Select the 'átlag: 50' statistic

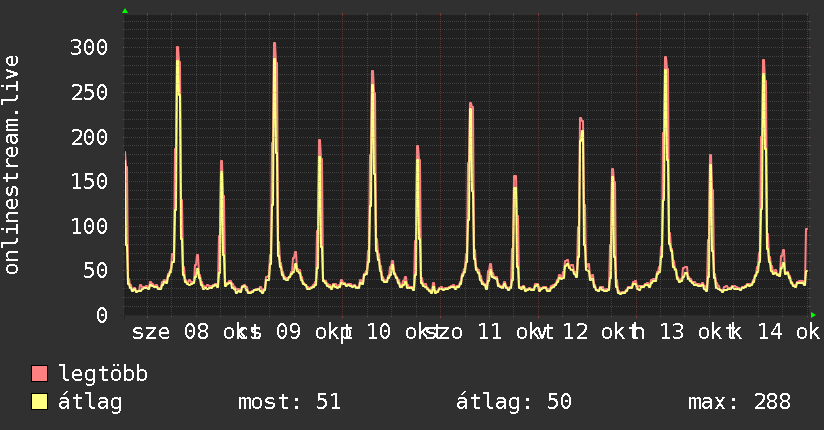513,402
